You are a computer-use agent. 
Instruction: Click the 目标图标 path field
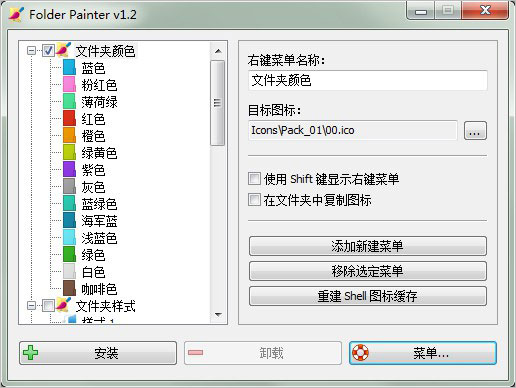[353, 130]
